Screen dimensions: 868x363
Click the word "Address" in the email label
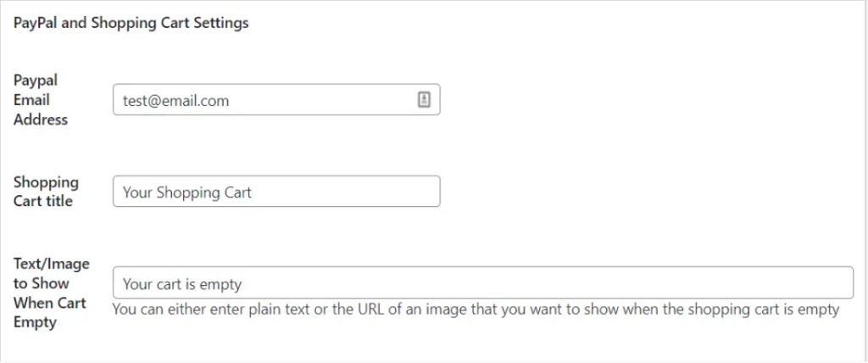click(41, 120)
